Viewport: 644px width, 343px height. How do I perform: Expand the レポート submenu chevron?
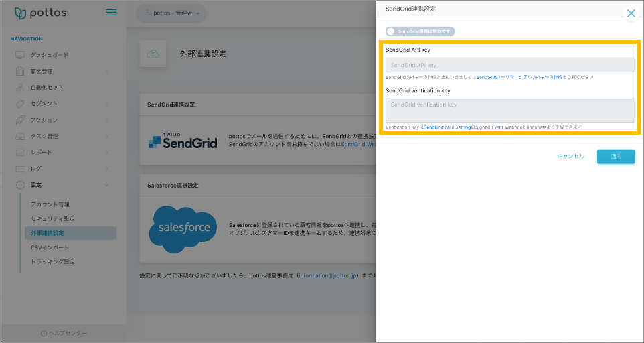point(107,152)
